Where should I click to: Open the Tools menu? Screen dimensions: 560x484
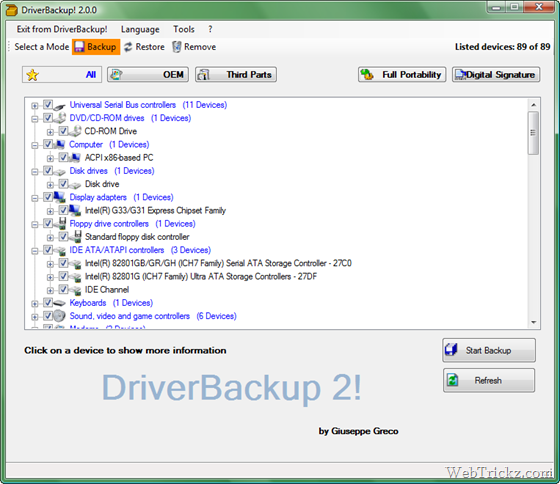184,29
